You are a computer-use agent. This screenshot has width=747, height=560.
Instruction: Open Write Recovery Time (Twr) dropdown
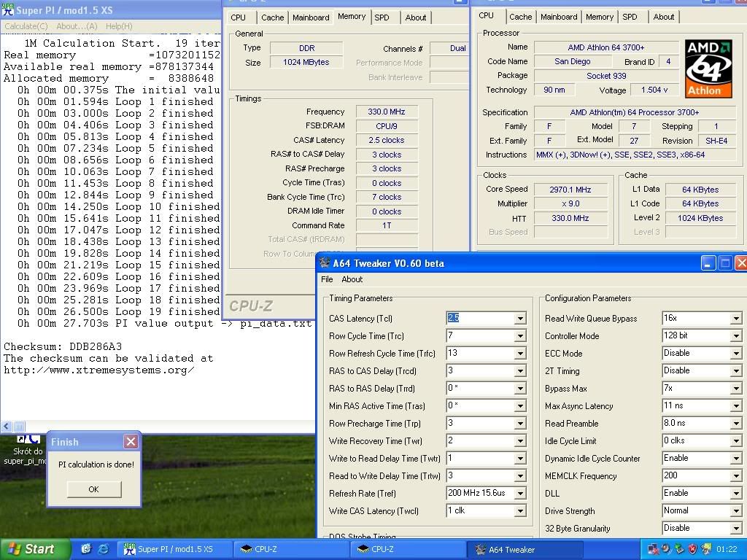pyautogui.click(x=520, y=440)
